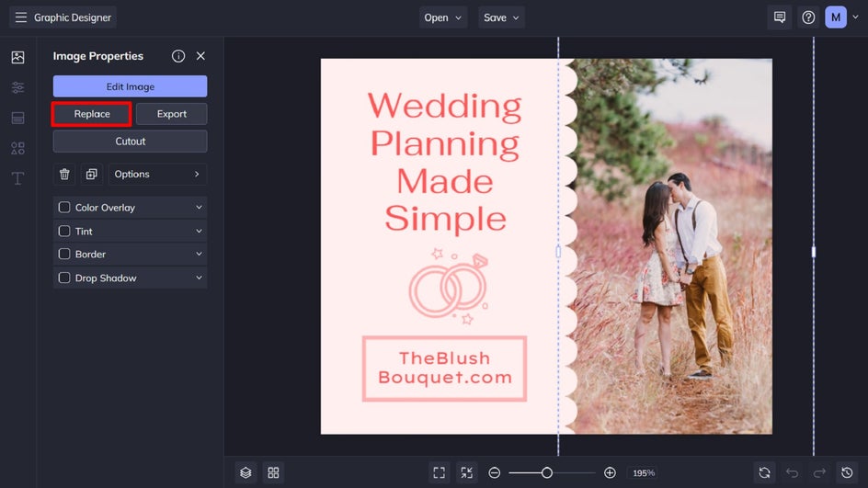Select the wedding rings graphic
The height and width of the screenshot is (488, 868).
pos(449,286)
